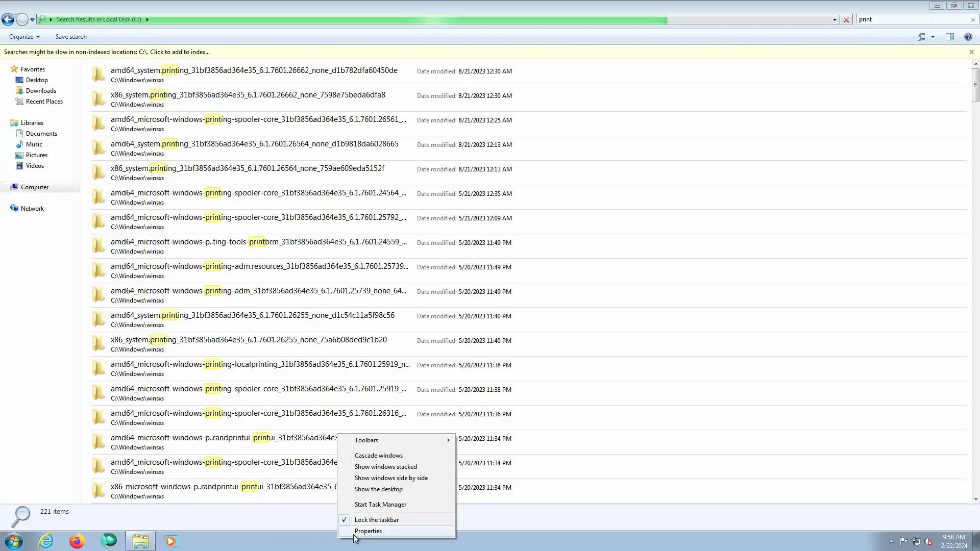Viewport: 980px width, 551px height.
Task: Select Downloads in Favorites
Action: [x=41, y=91]
